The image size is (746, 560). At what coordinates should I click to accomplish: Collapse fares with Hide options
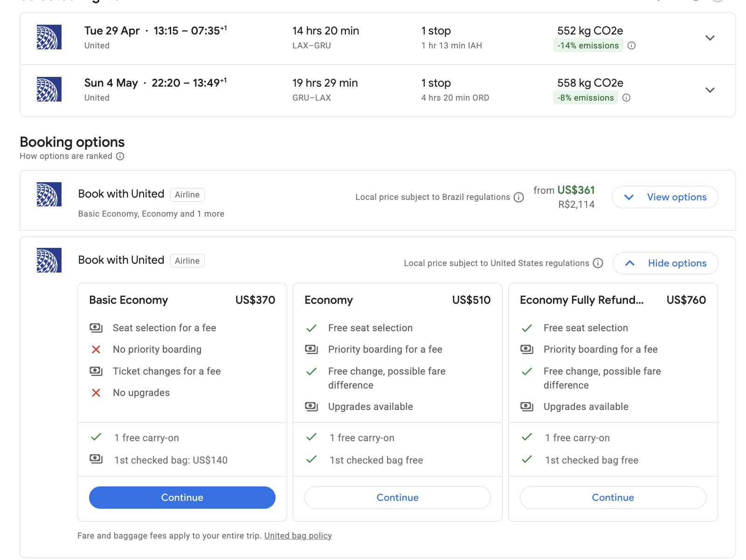pos(665,264)
